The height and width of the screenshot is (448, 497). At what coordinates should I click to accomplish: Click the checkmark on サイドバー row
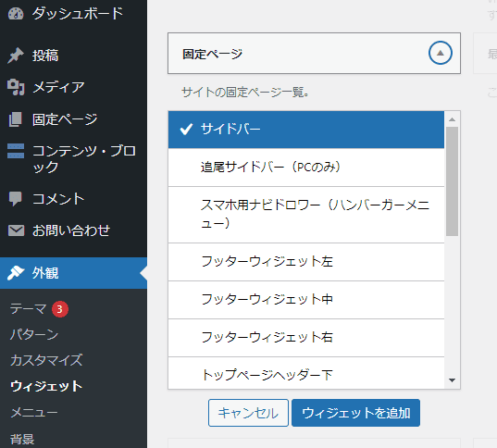pyautogui.click(x=186, y=129)
